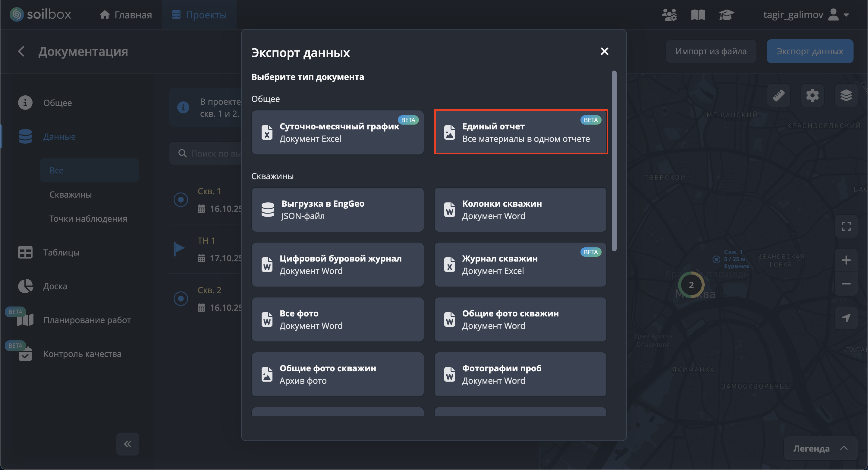This screenshot has height=470, width=868.
Task: Open Таблицы in the sidebar
Action: pos(61,252)
